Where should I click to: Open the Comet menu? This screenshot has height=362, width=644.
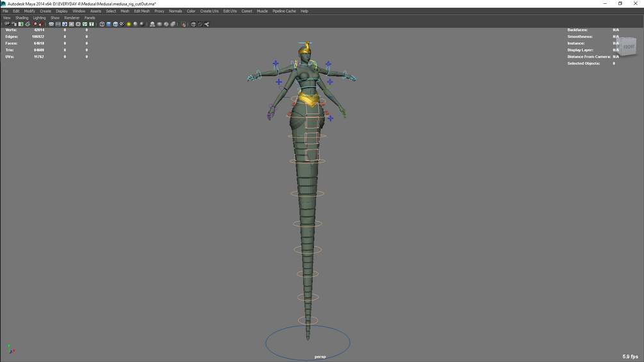coord(247,11)
